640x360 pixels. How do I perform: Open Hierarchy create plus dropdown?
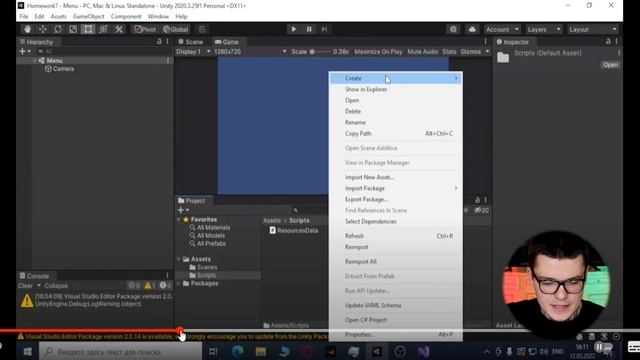(24, 51)
